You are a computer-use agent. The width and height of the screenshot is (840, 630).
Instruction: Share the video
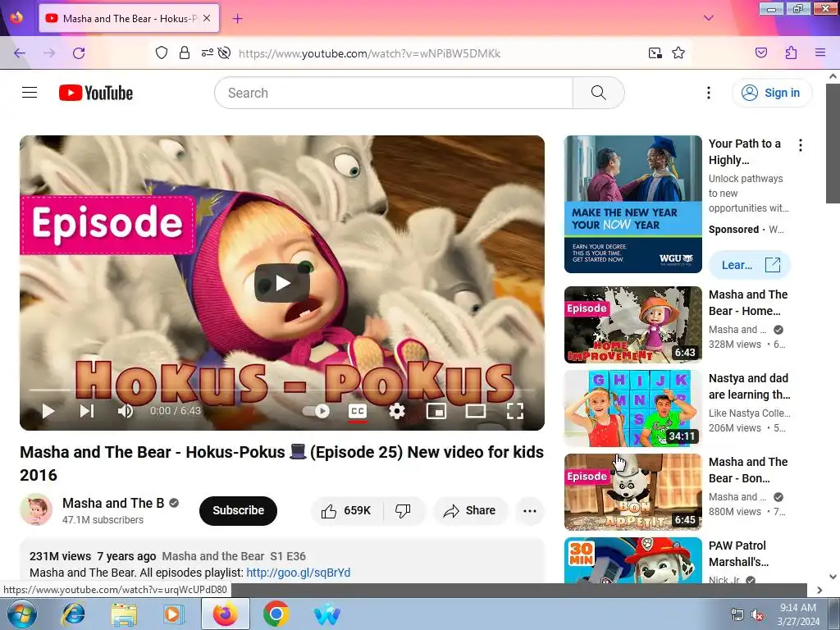click(x=470, y=510)
